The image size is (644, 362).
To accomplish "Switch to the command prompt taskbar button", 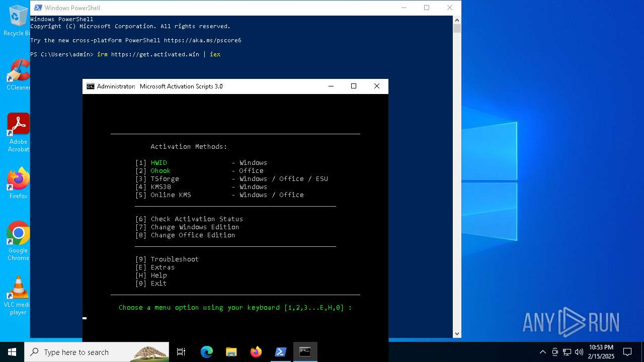I will pos(305,352).
